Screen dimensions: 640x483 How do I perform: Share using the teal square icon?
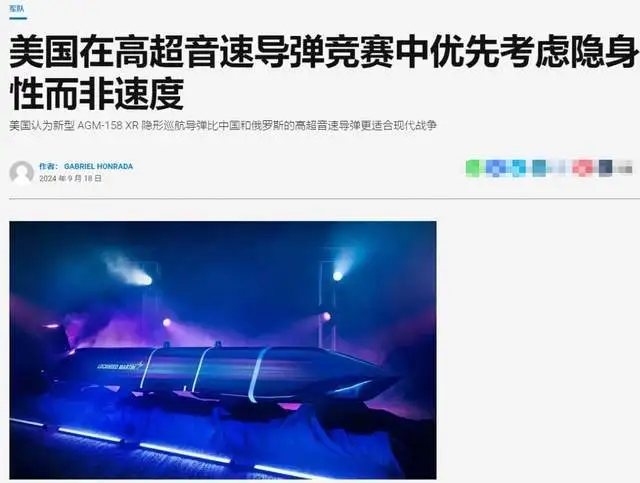pyautogui.click(x=539, y=168)
